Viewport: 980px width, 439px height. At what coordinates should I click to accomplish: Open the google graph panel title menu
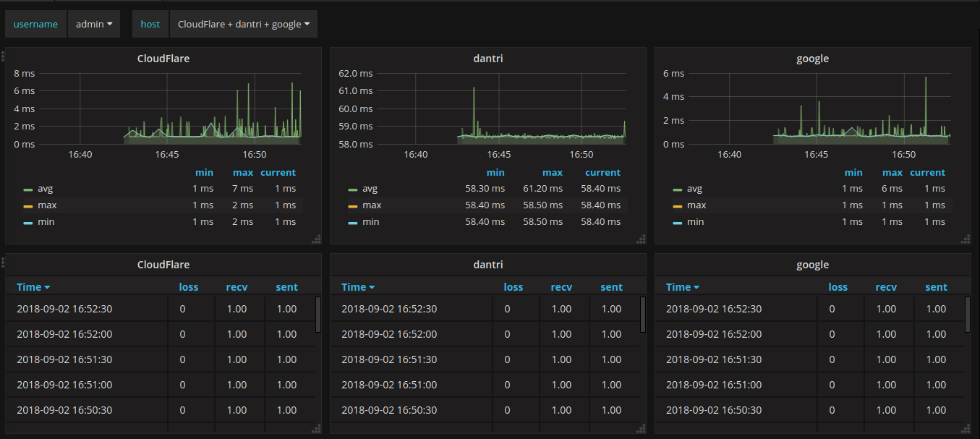[812, 59]
